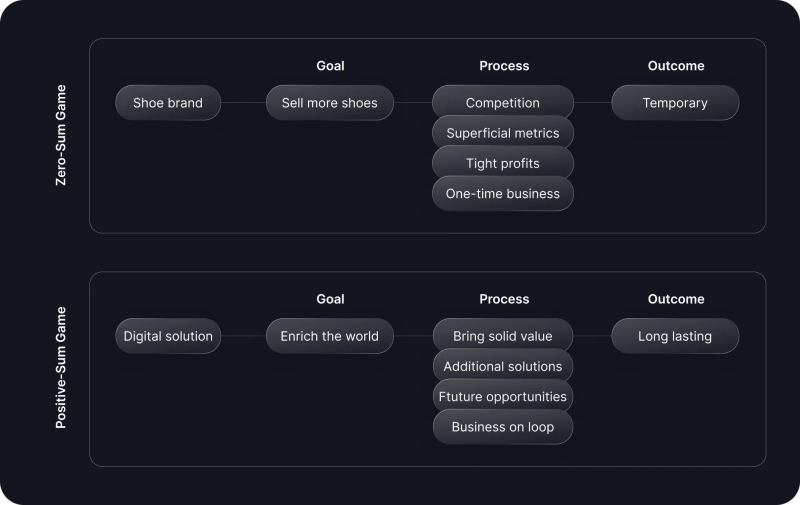Select the Sell more shoes pill

(x=330, y=103)
